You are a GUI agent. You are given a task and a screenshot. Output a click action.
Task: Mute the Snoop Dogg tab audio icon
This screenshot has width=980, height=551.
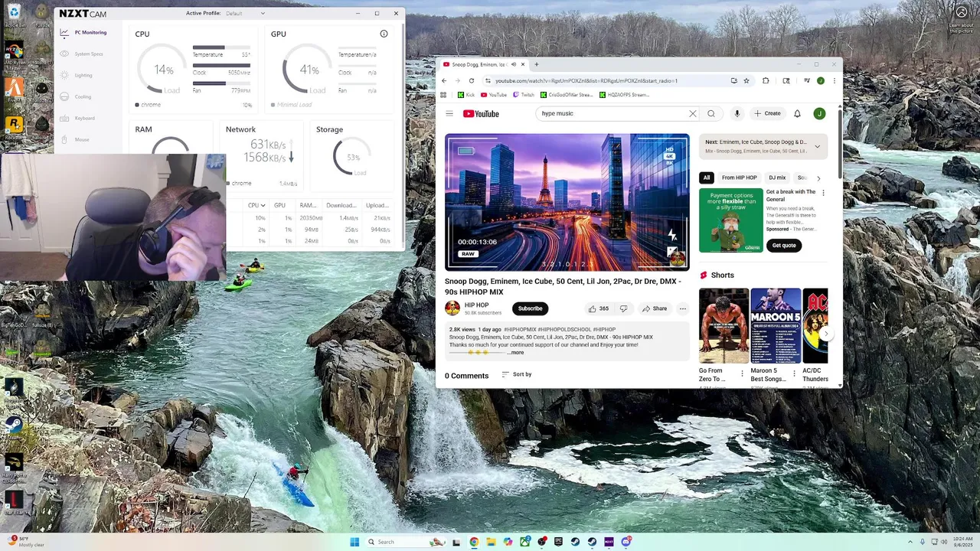(514, 64)
